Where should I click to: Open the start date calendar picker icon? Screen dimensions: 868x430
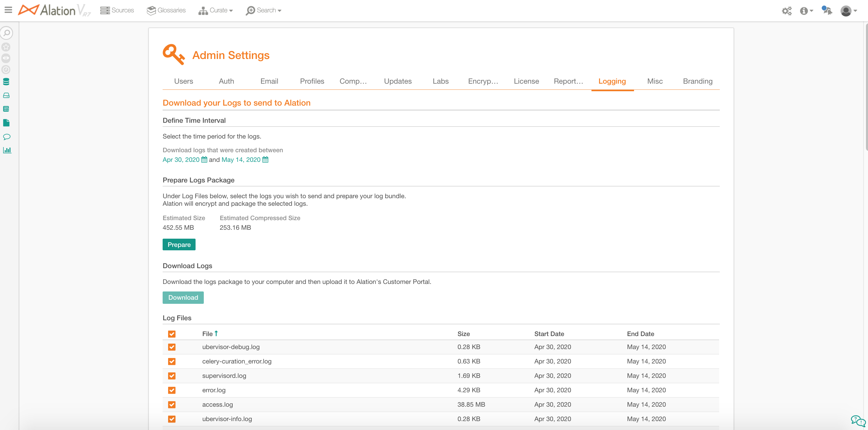pyautogui.click(x=204, y=159)
